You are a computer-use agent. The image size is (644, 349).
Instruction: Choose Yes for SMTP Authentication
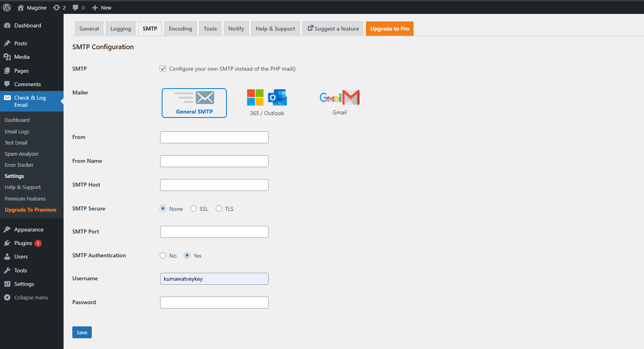[187, 255]
